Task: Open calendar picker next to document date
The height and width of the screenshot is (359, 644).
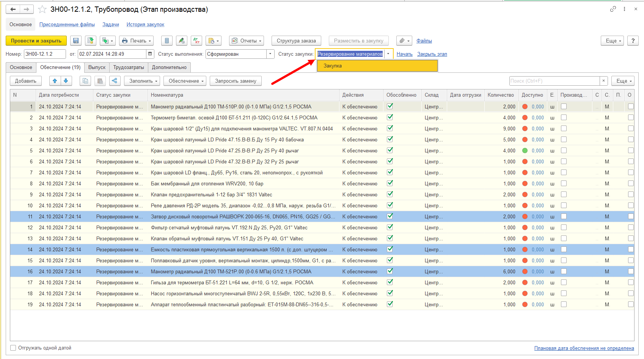Action: click(150, 54)
